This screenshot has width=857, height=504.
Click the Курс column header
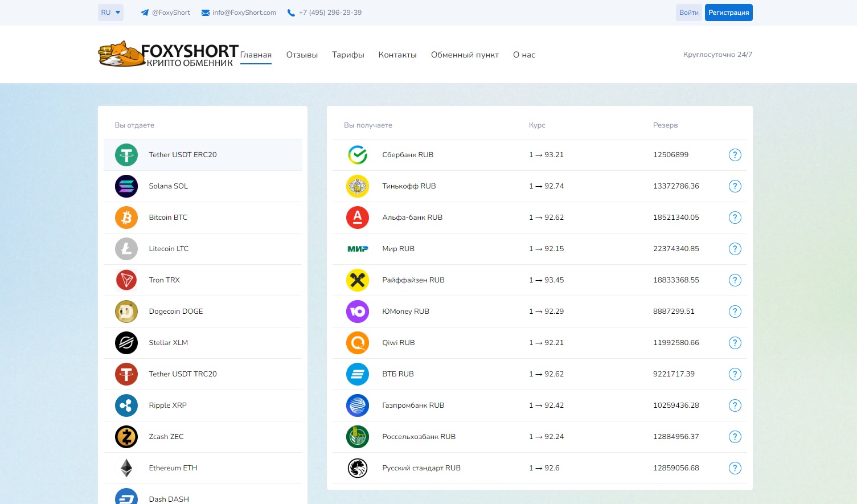coord(537,125)
